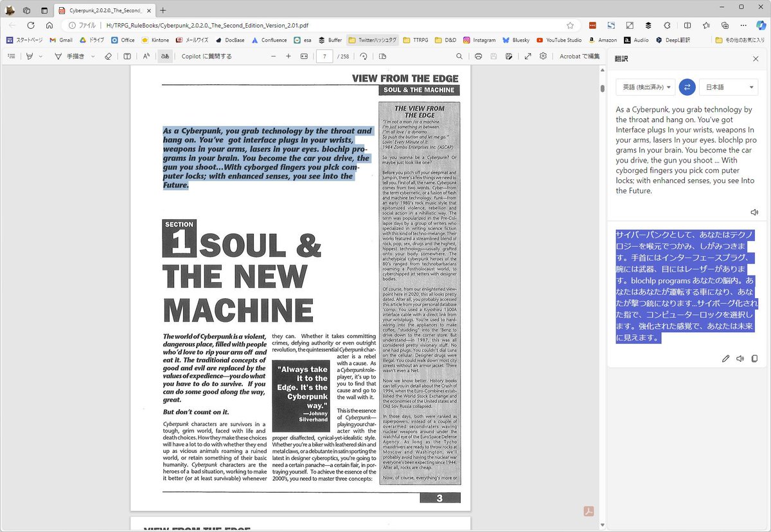
Task: Open target language dropdown 日本語
Action: pyautogui.click(x=729, y=87)
